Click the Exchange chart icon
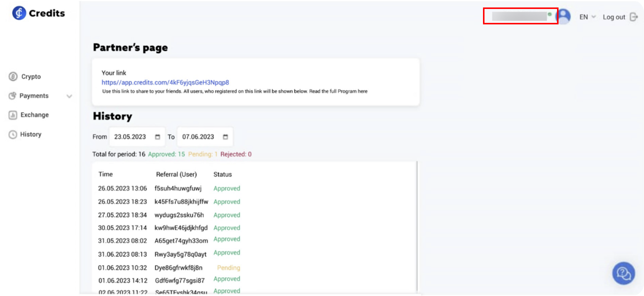The width and height of the screenshot is (644, 296). click(x=13, y=115)
